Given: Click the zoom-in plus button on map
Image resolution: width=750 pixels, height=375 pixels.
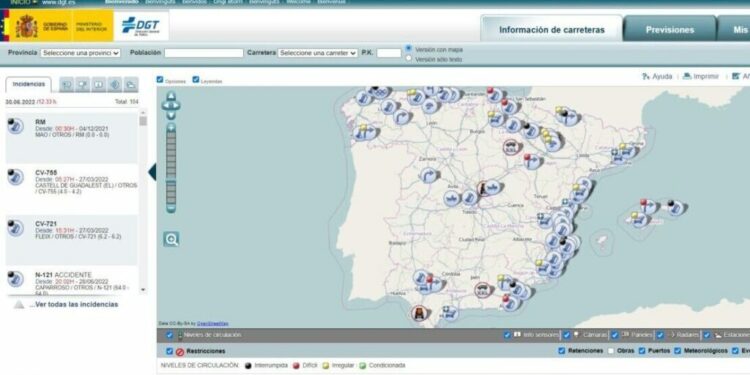Looking at the screenshot, I should (171, 127).
